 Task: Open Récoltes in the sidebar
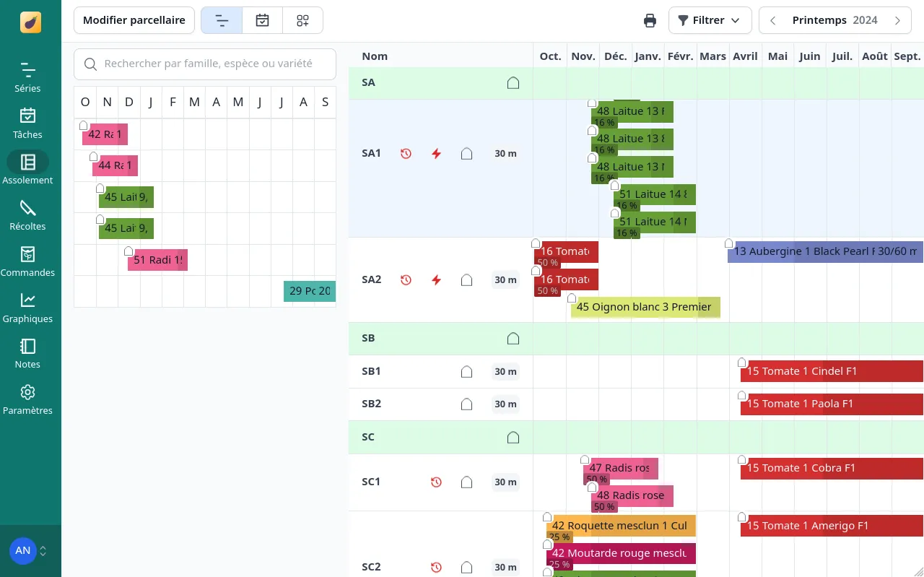[27, 215]
